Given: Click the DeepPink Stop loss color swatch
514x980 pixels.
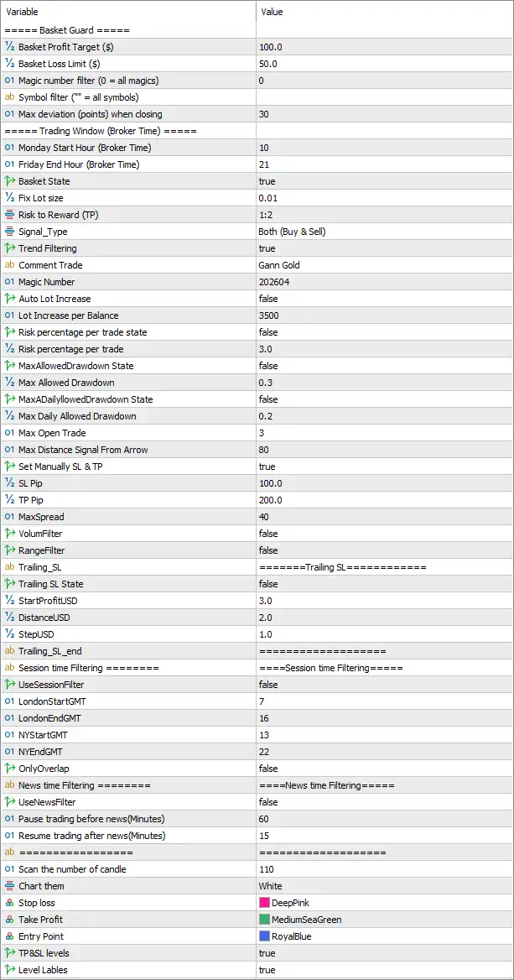Looking at the screenshot, I should point(265,903).
